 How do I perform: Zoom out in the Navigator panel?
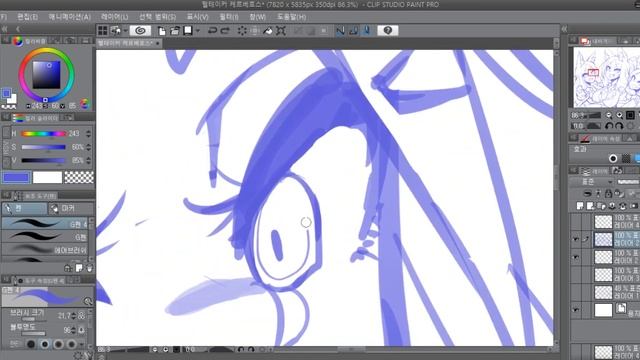click(609, 116)
